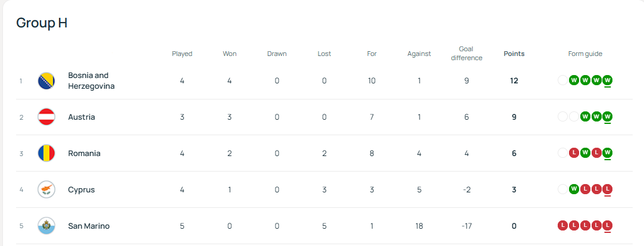
Task: Click Romania's red L first form badge
Action: [x=574, y=153]
